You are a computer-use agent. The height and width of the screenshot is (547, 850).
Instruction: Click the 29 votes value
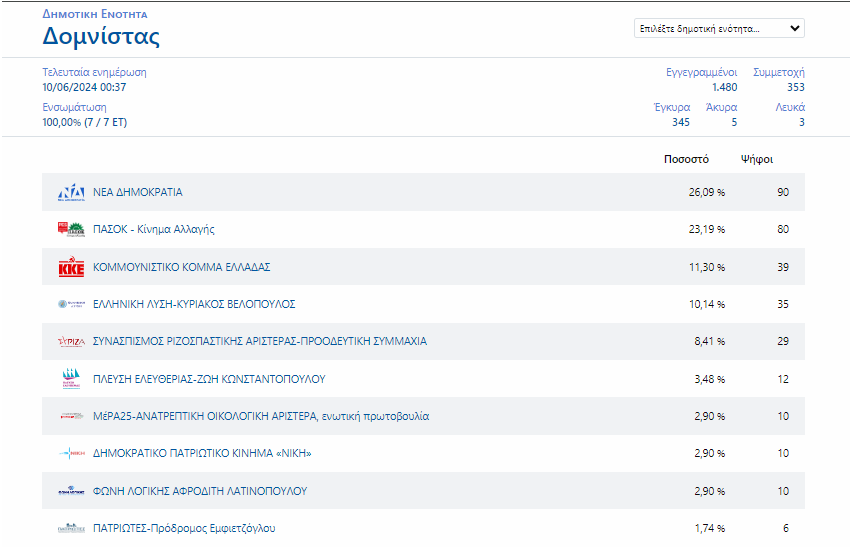(x=783, y=341)
